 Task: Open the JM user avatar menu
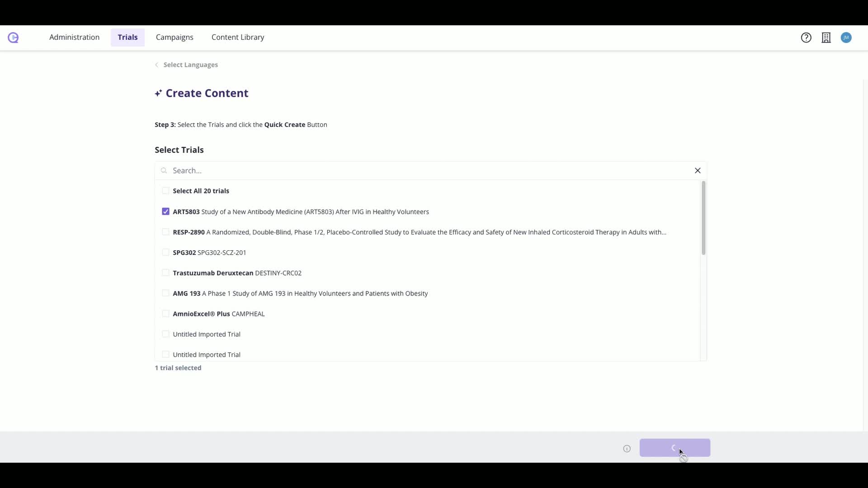pyautogui.click(x=846, y=38)
